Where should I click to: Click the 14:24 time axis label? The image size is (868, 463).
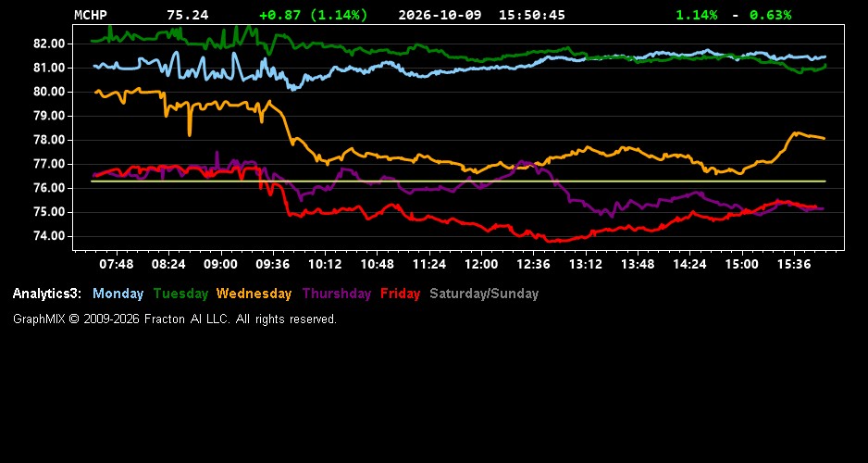click(689, 265)
